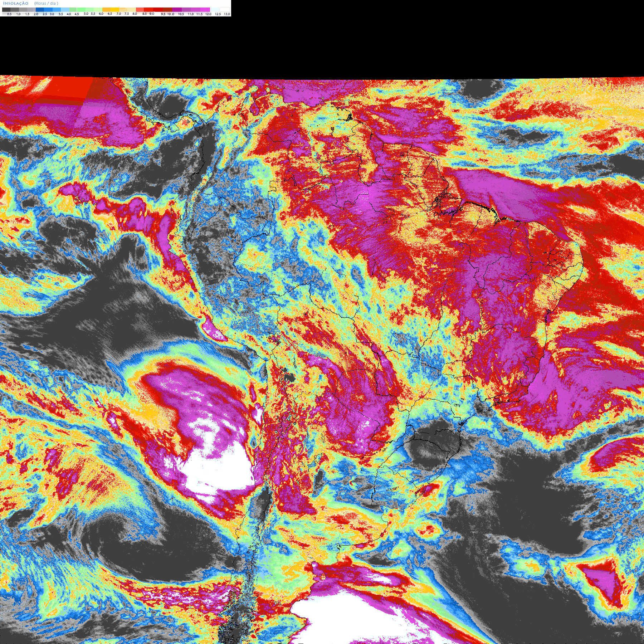Click the 0.5 legend value
This screenshot has height=644, width=644.
click(9, 14)
